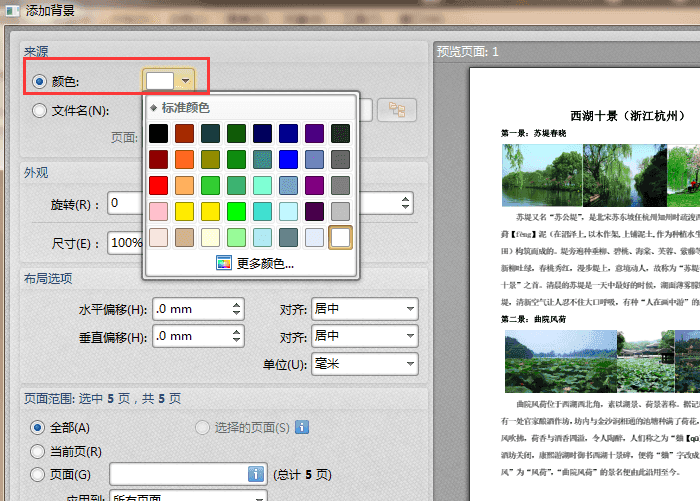Pick the magenta purple swatch in third row
Viewport: 700px width, 501px height.
tap(314, 185)
